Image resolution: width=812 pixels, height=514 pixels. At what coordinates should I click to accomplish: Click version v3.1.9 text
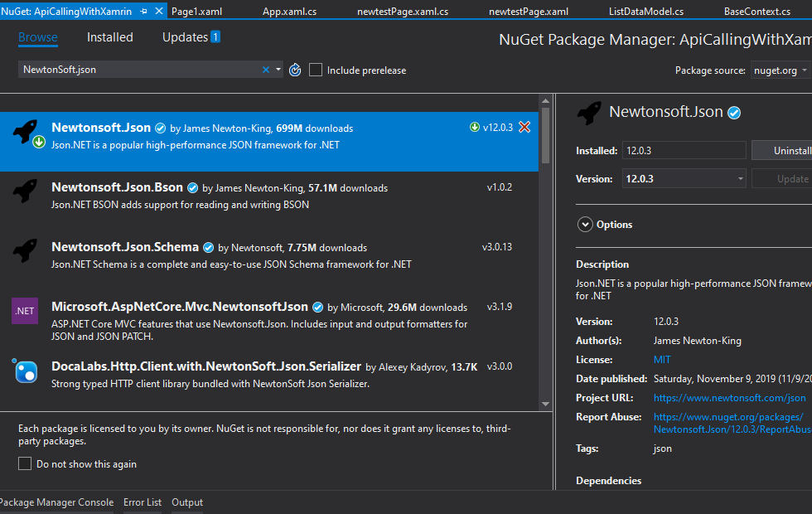(x=499, y=307)
